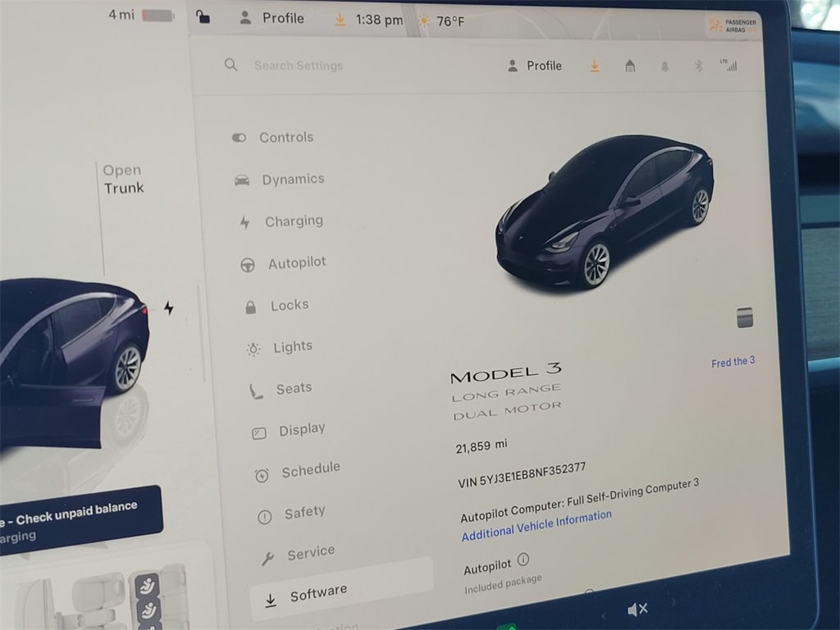Tap the VIN number text
This screenshot has height=630, width=840.
click(x=522, y=475)
